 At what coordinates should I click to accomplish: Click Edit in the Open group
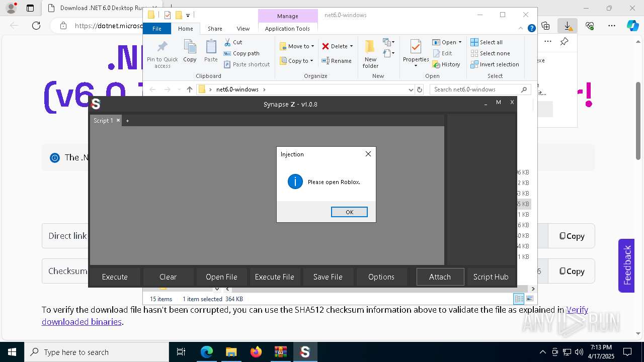coord(442,53)
